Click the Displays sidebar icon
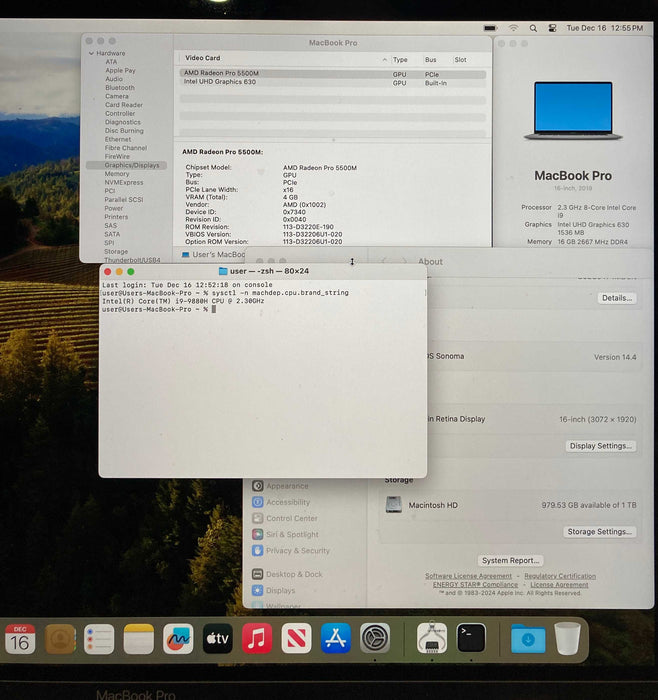 [258, 590]
